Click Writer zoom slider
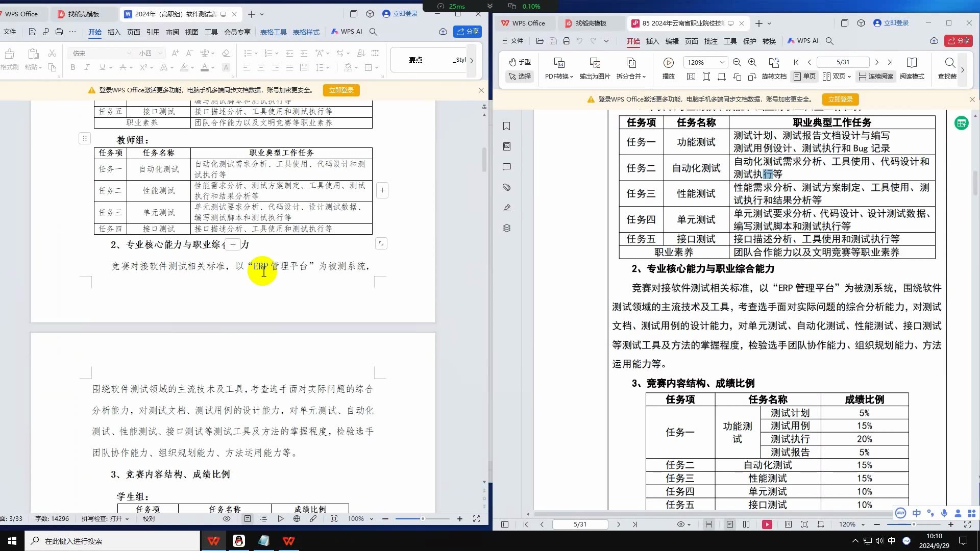Image resolution: width=980 pixels, height=551 pixels. [x=423, y=519]
